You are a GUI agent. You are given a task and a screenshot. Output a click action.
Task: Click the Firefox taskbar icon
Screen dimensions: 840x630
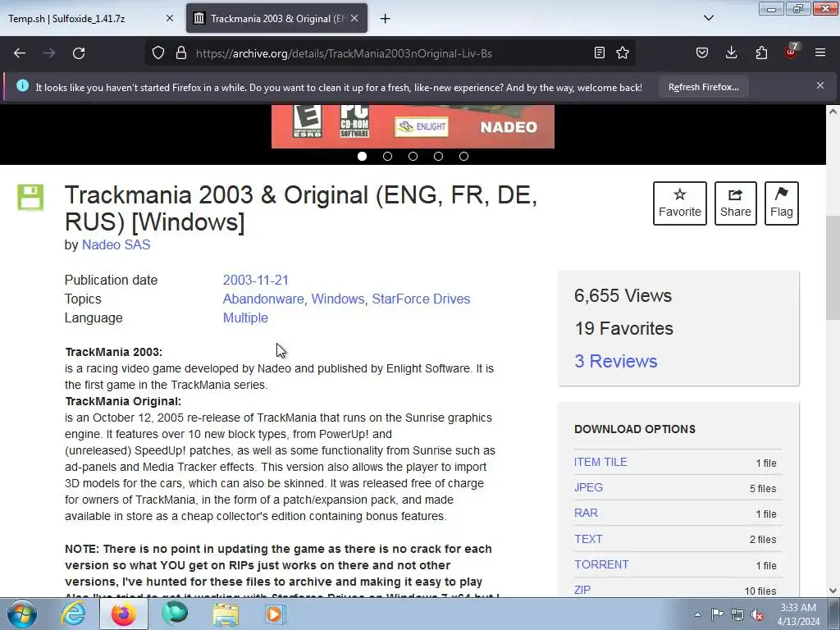[124, 614]
